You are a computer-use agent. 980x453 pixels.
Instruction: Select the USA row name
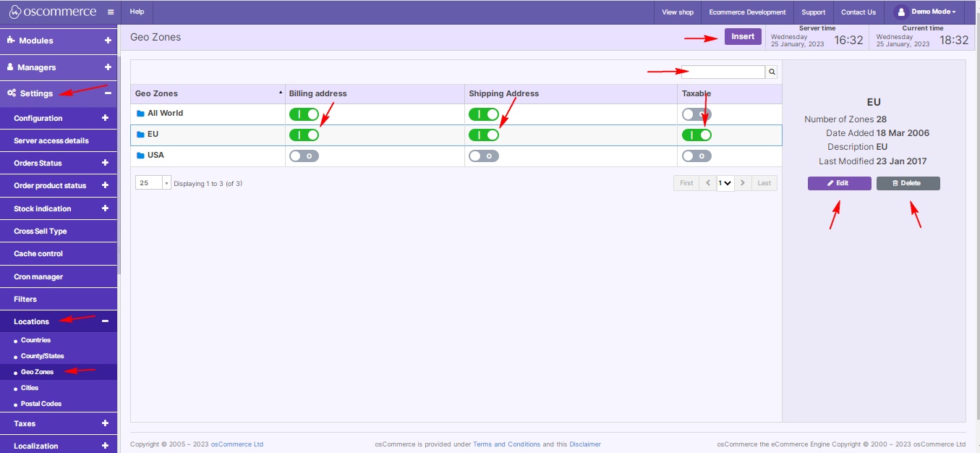(155, 156)
